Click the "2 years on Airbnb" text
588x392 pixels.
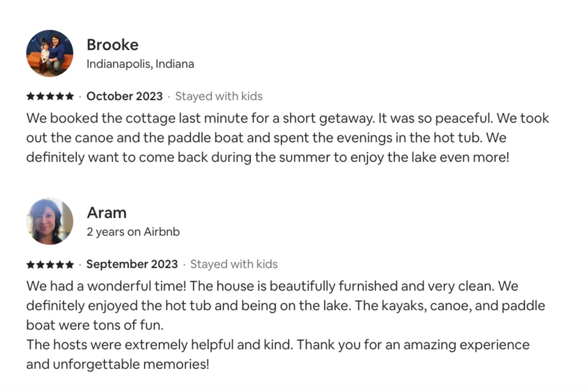point(133,232)
